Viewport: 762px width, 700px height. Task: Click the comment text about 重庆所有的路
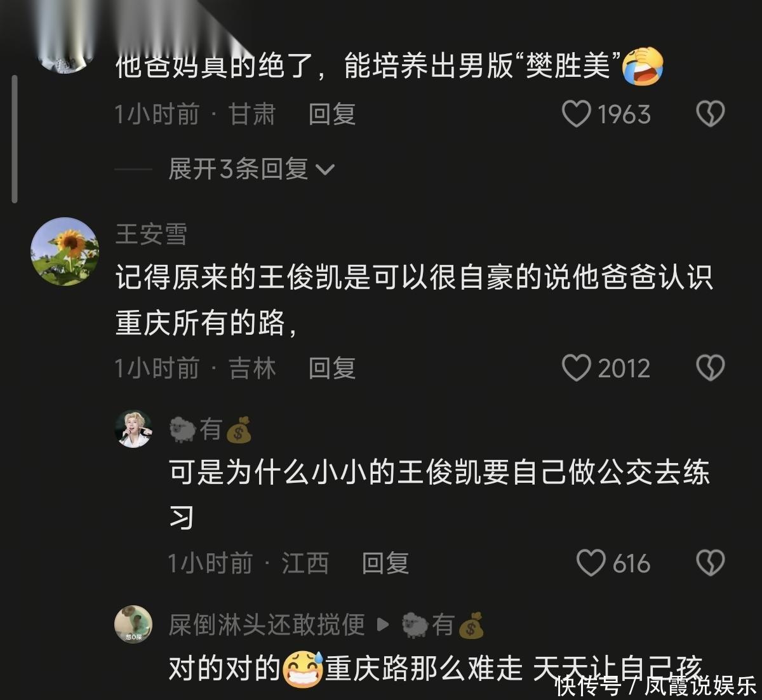coord(414,301)
